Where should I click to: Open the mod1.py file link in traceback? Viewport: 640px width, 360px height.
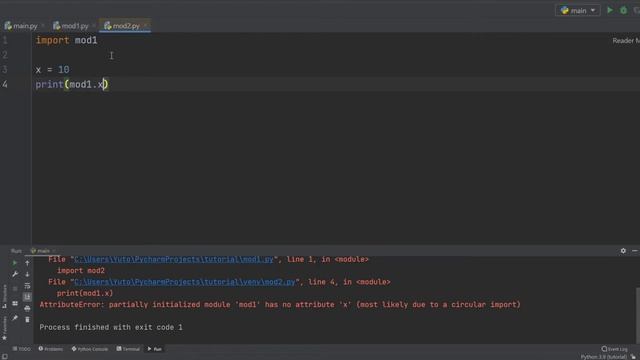[x=174, y=259]
